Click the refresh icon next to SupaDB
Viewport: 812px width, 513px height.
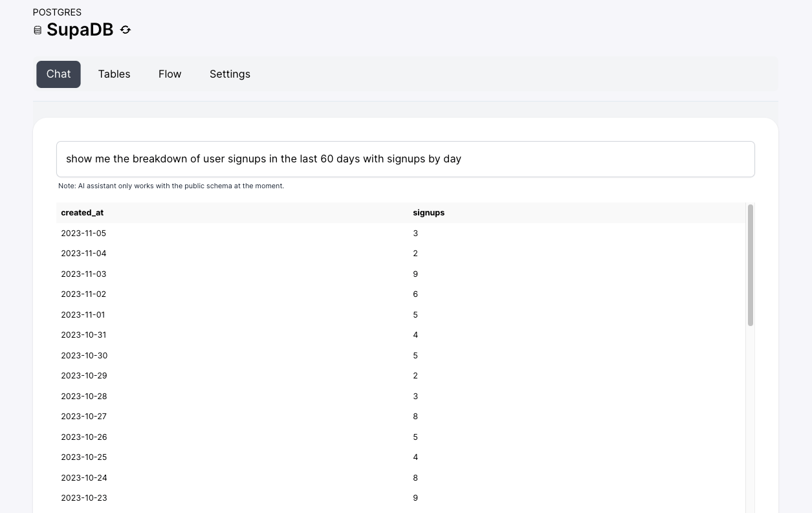126,30
